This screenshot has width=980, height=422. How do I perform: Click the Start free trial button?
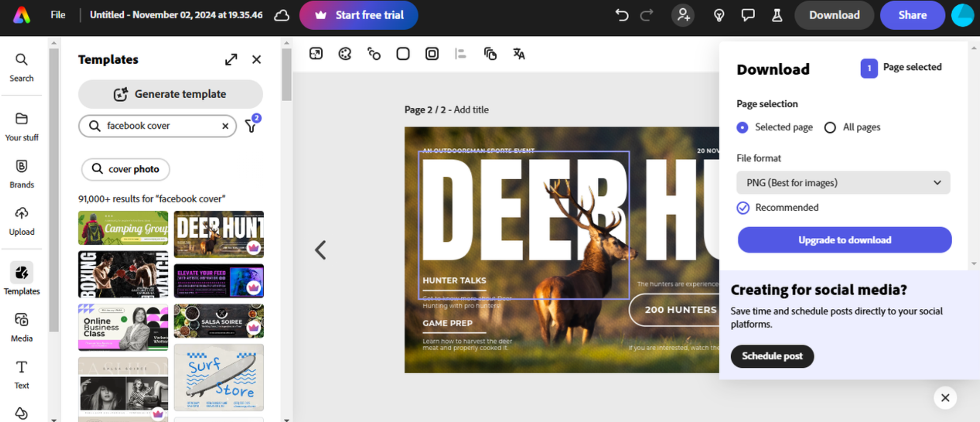click(x=358, y=15)
